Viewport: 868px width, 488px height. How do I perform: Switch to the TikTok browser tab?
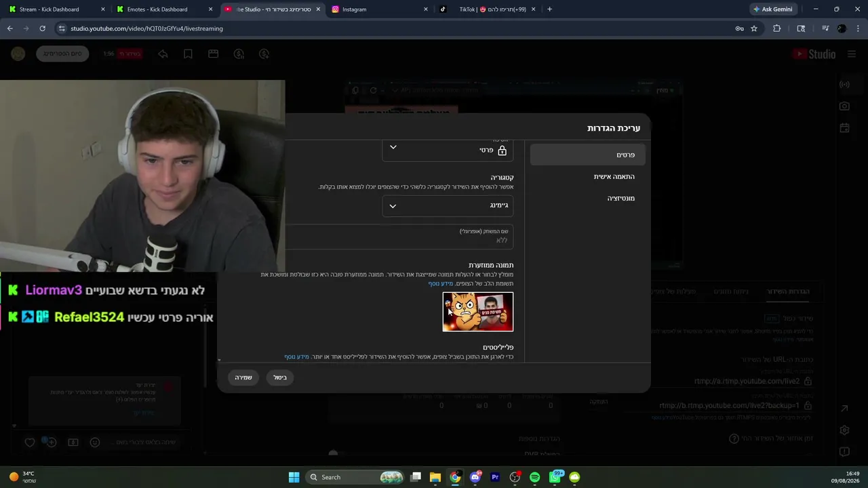pos(487,9)
